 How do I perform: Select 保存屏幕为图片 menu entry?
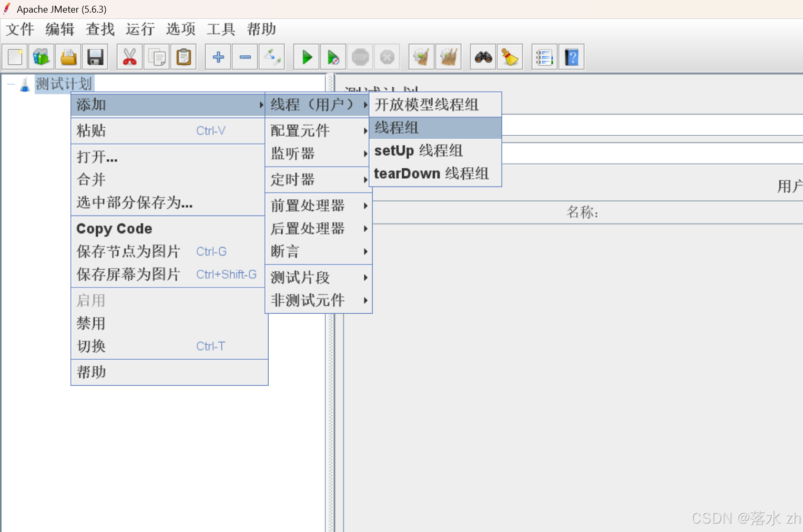pos(168,274)
